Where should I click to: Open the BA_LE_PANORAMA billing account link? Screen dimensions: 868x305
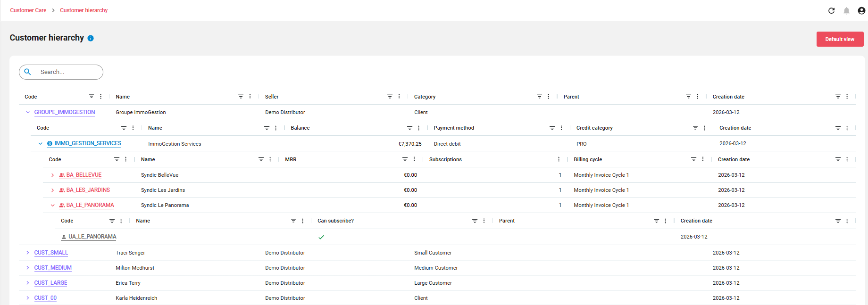point(90,205)
